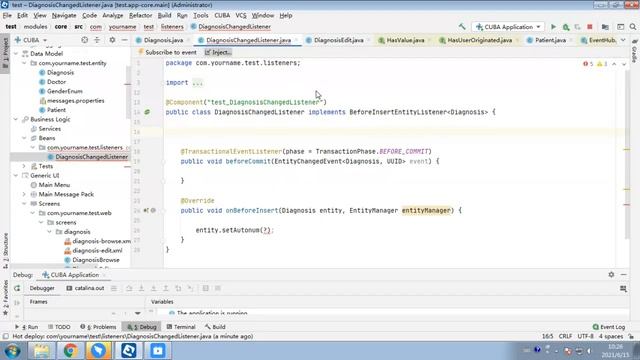Minimize the Debug tool window
640x360 pixels.
[624, 275]
